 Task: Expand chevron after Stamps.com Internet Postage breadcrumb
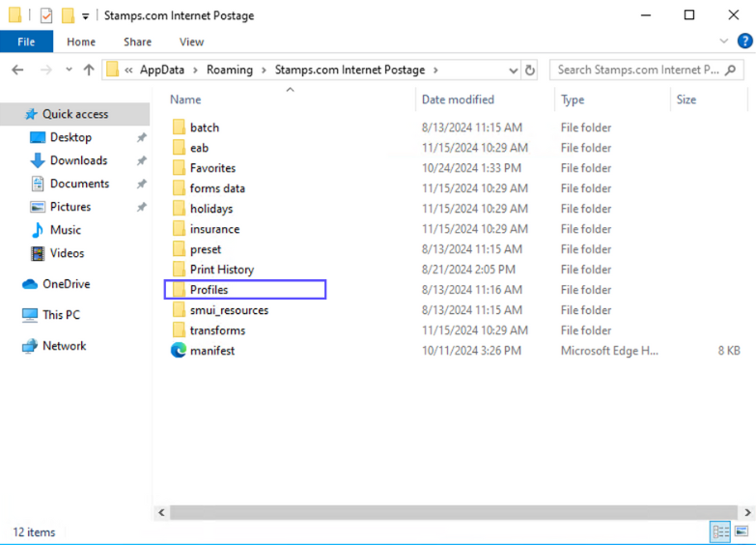[x=435, y=70]
